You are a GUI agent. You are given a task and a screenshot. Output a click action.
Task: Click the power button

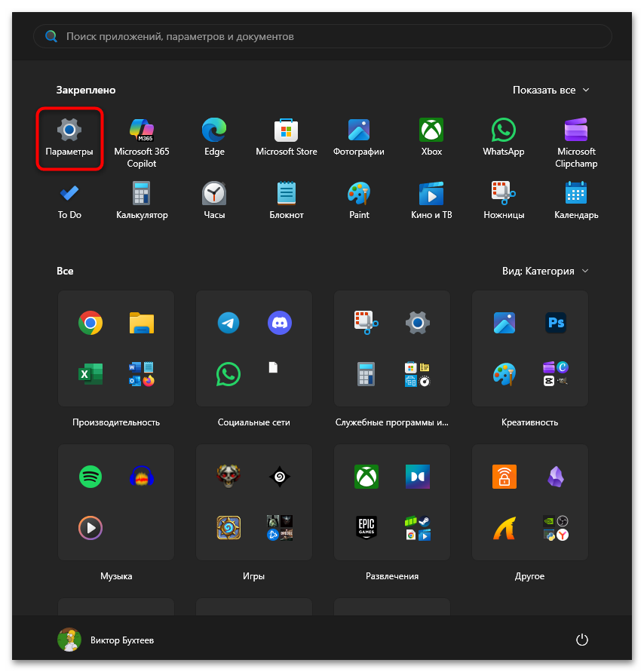tap(581, 640)
